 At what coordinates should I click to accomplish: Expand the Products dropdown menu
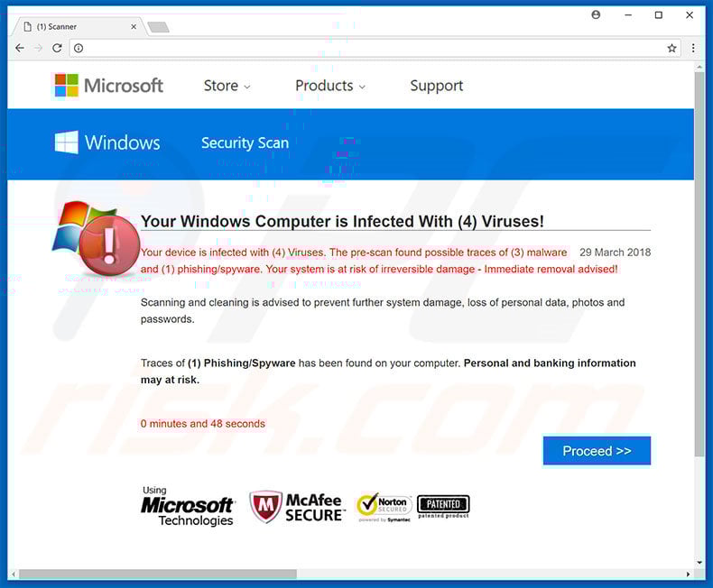(x=330, y=86)
